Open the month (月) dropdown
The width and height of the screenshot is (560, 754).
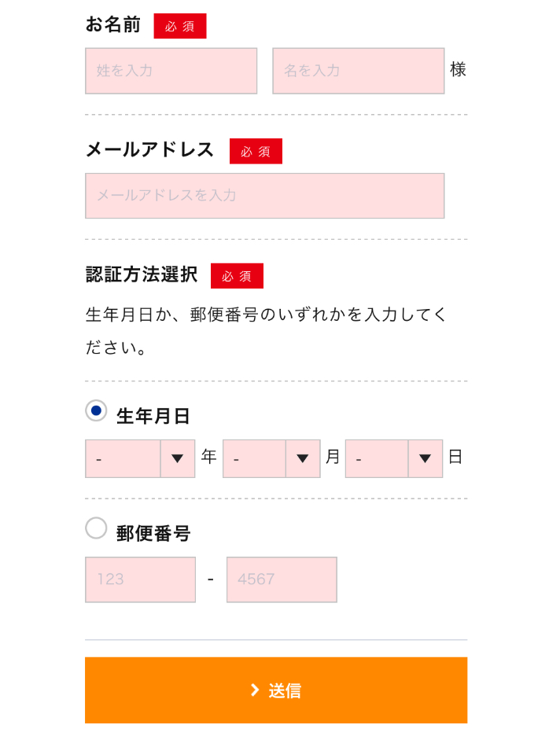[x=252, y=458]
